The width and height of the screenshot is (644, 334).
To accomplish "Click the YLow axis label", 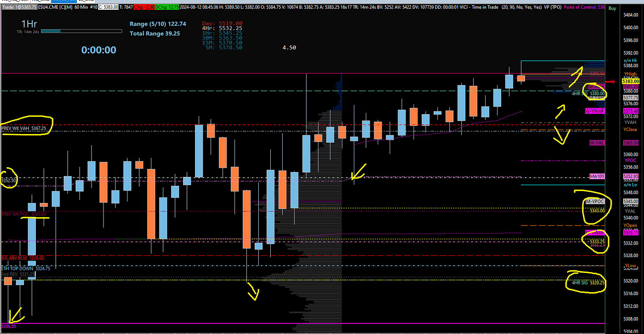I will click(630, 265).
